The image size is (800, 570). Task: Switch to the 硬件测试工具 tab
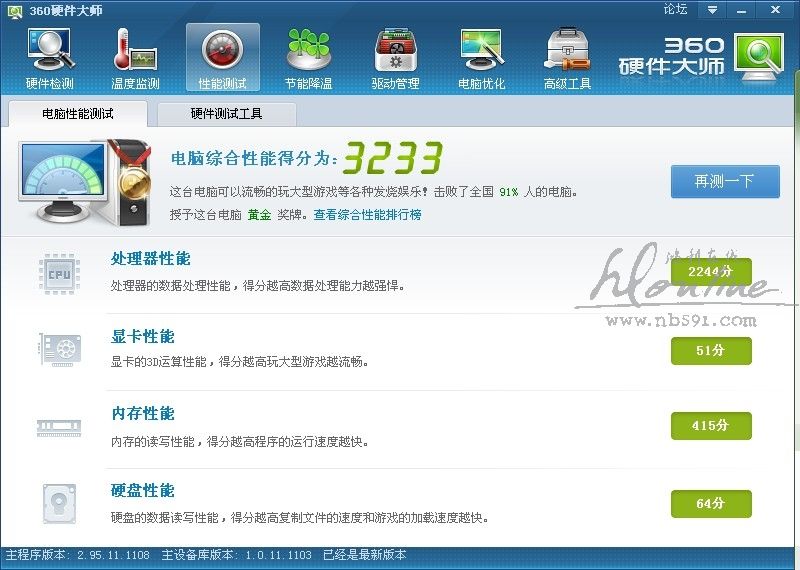click(227, 113)
